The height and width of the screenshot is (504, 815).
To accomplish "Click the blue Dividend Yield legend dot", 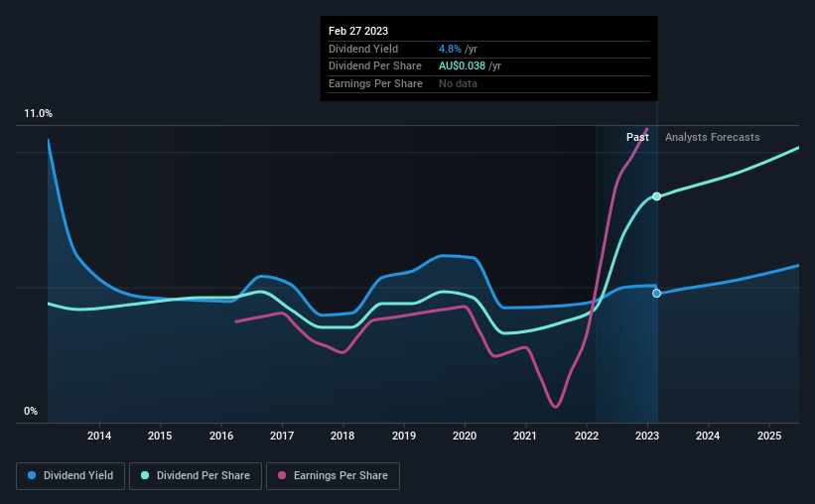I will pyautogui.click(x=32, y=475).
